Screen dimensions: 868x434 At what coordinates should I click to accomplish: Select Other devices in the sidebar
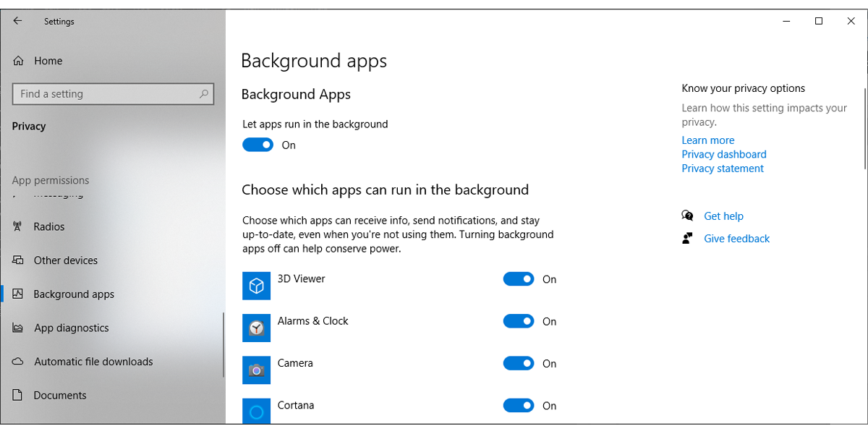point(65,260)
